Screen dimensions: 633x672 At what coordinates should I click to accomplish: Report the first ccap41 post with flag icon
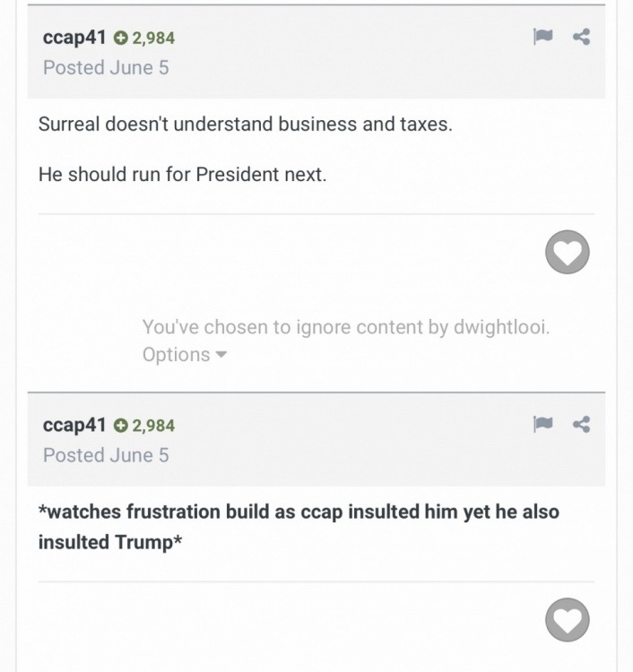point(542,37)
